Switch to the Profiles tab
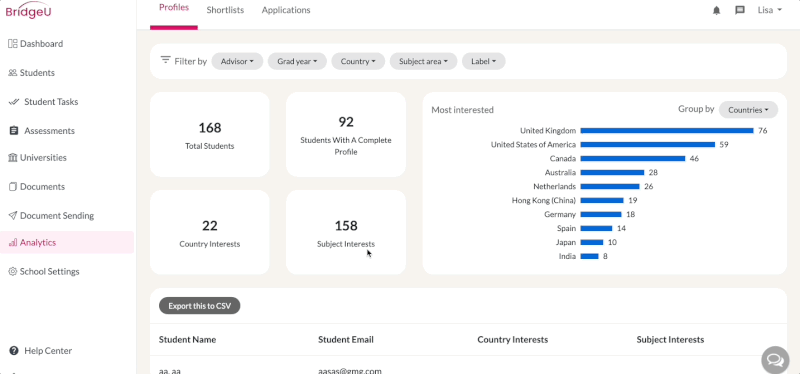The image size is (800, 374). tap(174, 8)
